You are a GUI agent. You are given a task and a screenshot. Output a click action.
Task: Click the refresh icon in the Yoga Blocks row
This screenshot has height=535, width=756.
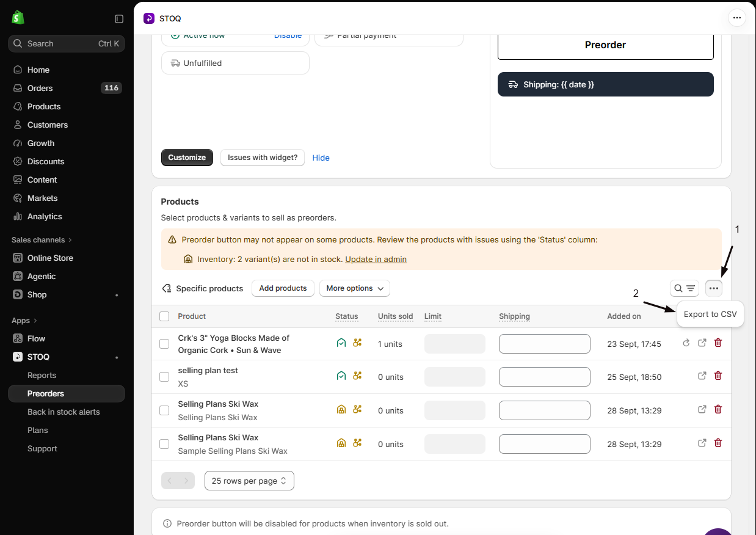[686, 343]
